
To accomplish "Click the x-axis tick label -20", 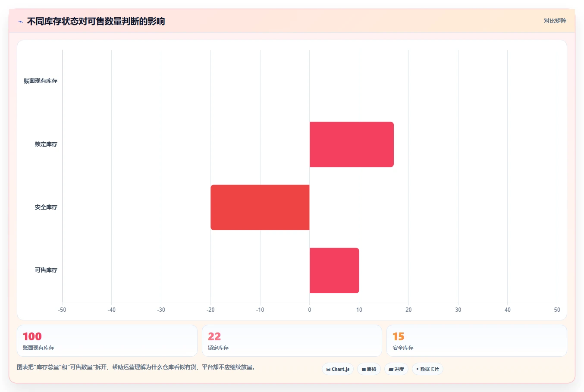I will [210, 310].
